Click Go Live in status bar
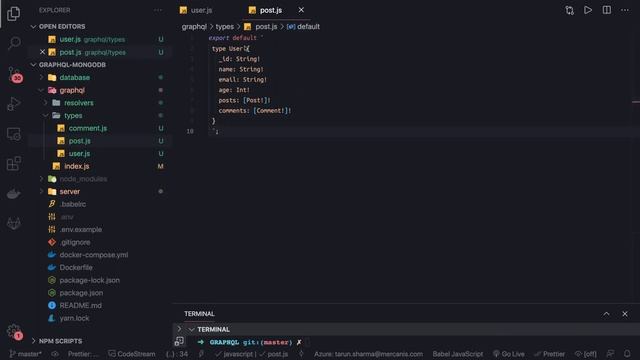The height and width of the screenshot is (360, 640). (509, 354)
